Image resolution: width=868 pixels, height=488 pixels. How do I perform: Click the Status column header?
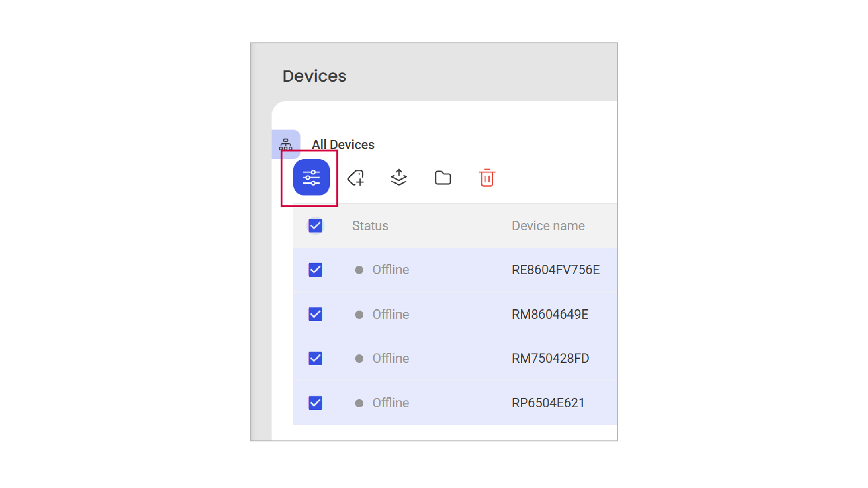coord(370,226)
